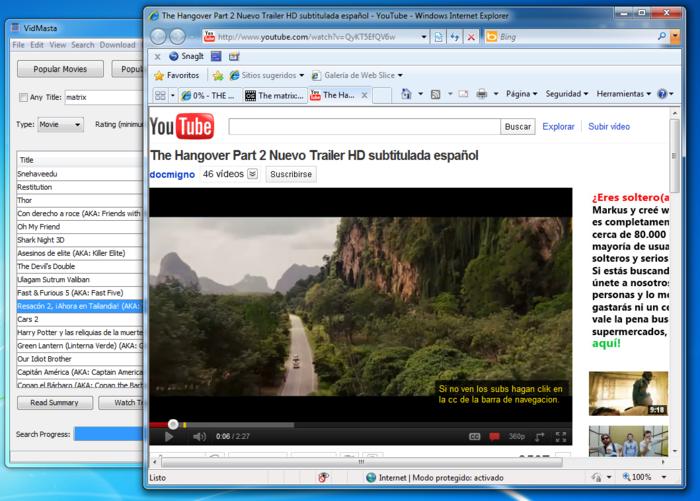Open address bar URL history dropdown

[424, 37]
